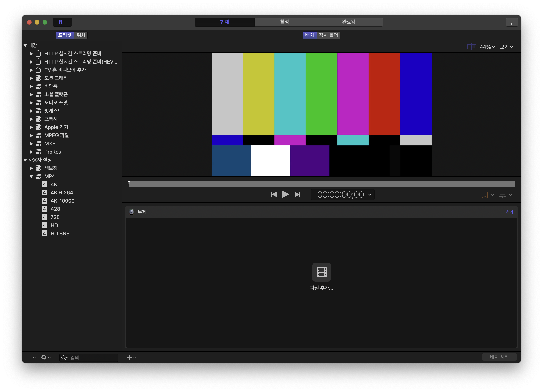Click the 배치 시작 button
The image size is (543, 392).
[x=499, y=357]
